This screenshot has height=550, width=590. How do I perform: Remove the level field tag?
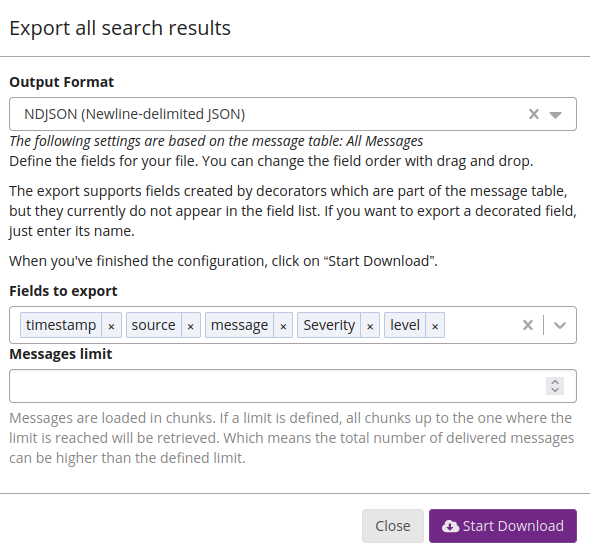pos(435,325)
